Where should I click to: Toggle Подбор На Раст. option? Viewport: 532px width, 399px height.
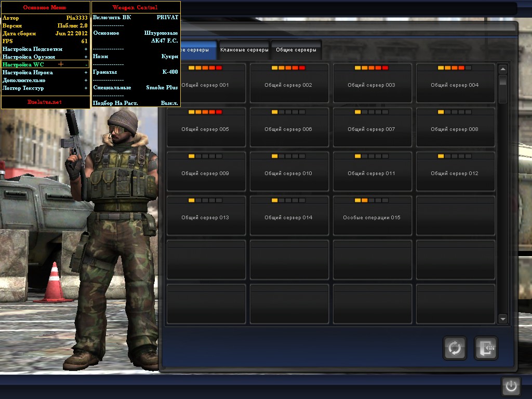pos(136,103)
